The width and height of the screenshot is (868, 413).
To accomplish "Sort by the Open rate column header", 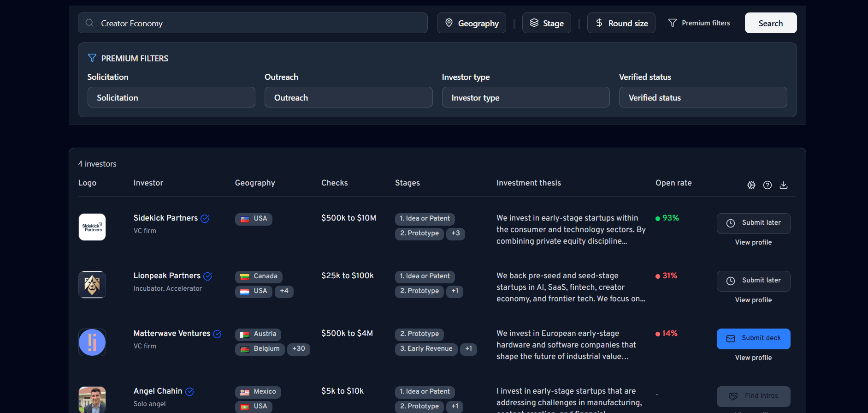I will [673, 183].
